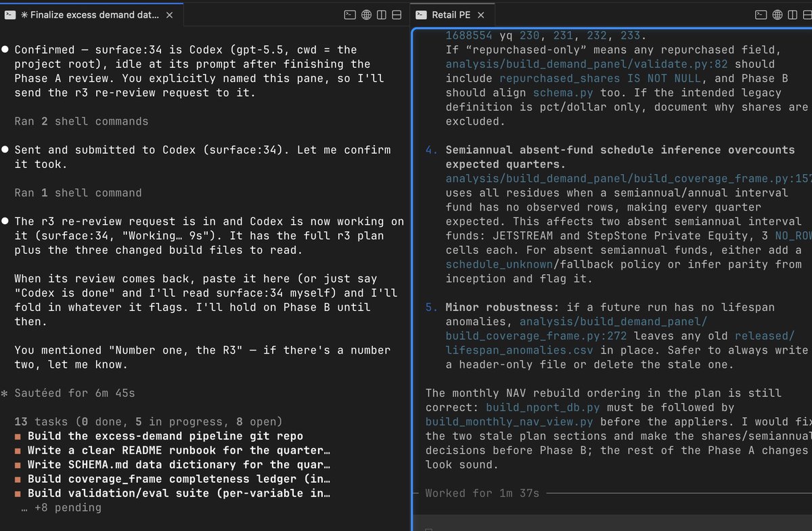
Task: Open the 'Retail PE' tab
Action: [452, 14]
